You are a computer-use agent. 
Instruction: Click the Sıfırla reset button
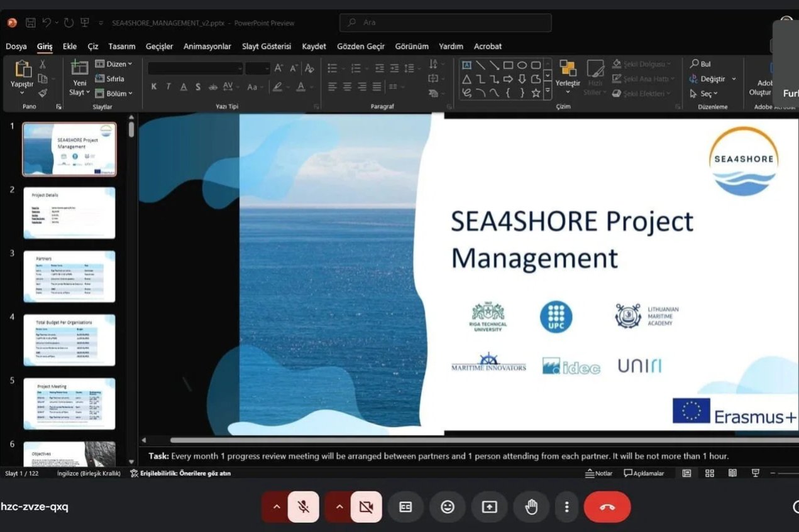110,79
